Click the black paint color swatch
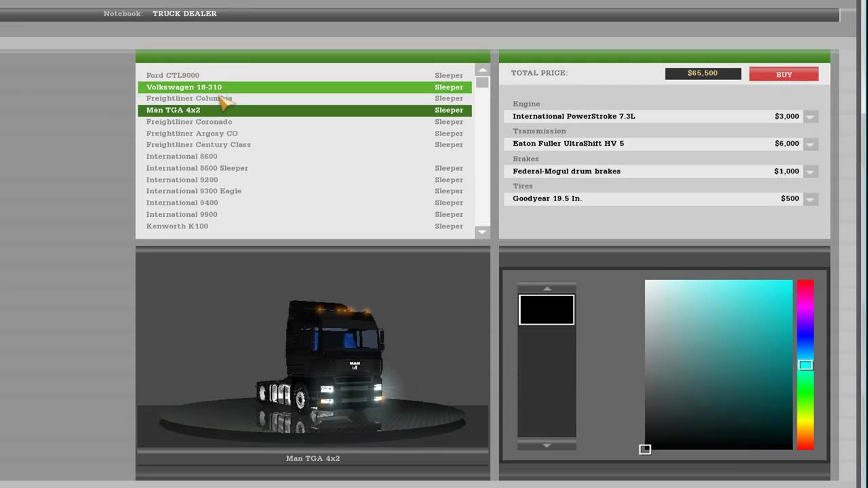The height and width of the screenshot is (488, 868). [547, 310]
